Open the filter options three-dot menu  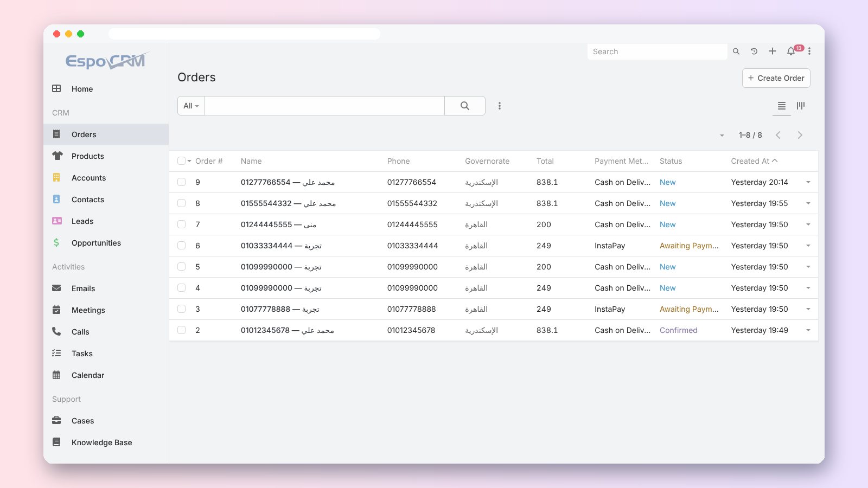coord(500,106)
